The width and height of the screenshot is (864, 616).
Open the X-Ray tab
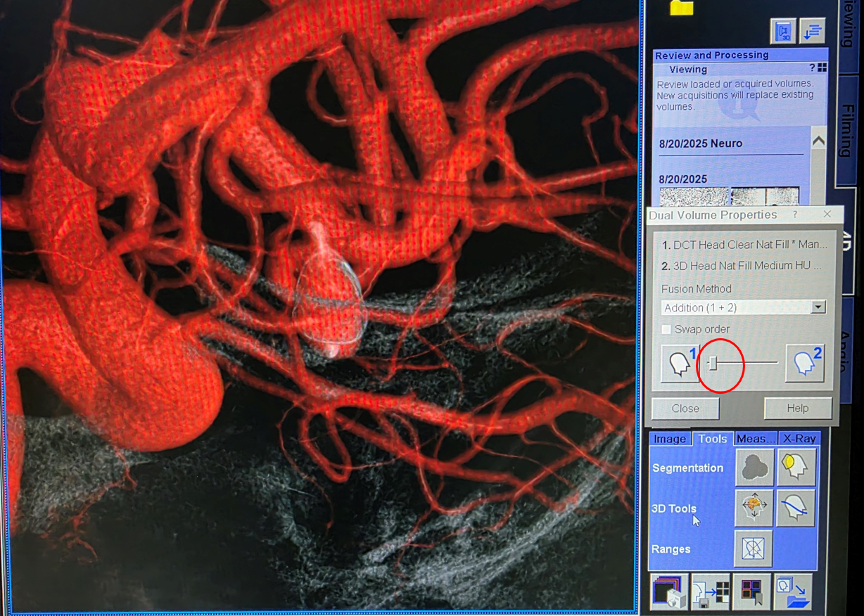coord(799,439)
